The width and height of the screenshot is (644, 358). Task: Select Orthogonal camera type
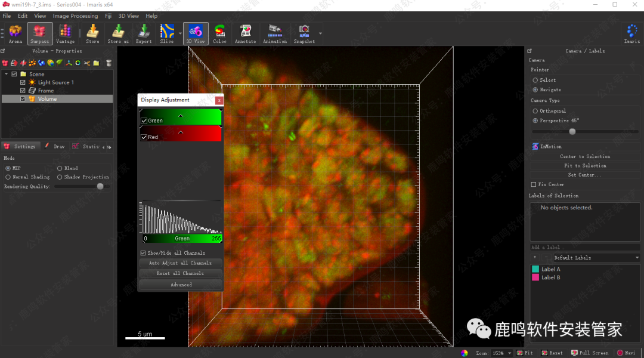pyautogui.click(x=535, y=111)
